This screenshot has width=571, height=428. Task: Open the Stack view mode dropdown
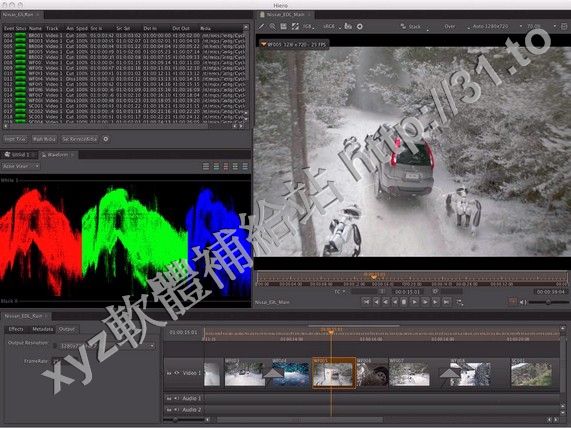(x=414, y=27)
